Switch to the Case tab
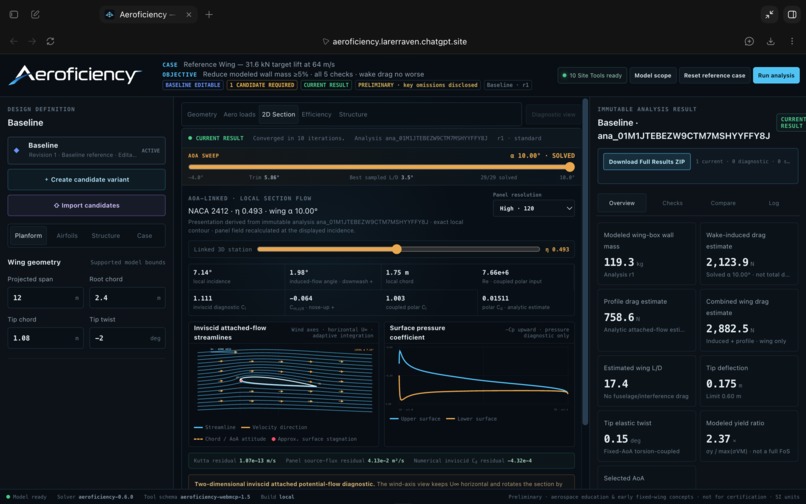 click(x=144, y=236)
